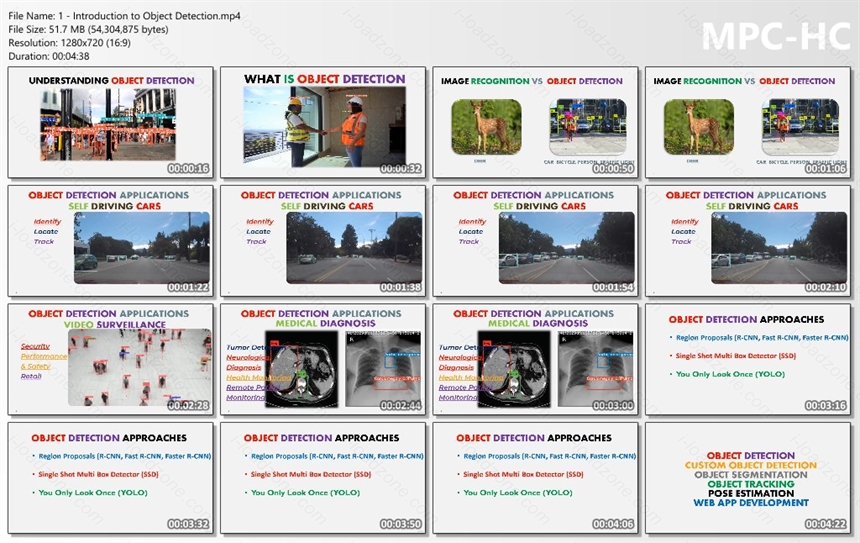Select the approaches frame stamped 00:03:32
Image resolution: width=860 pixels, height=543 pixels.
[x=110, y=478]
